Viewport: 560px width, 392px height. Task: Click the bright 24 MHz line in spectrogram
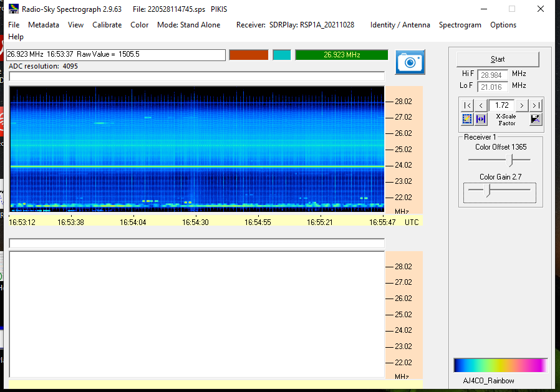(x=197, y=166)
